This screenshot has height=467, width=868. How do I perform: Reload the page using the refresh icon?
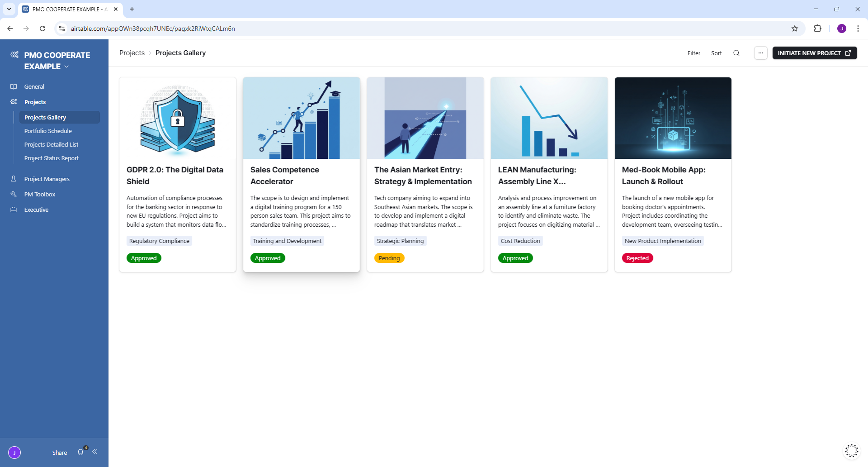pos(42,29)
